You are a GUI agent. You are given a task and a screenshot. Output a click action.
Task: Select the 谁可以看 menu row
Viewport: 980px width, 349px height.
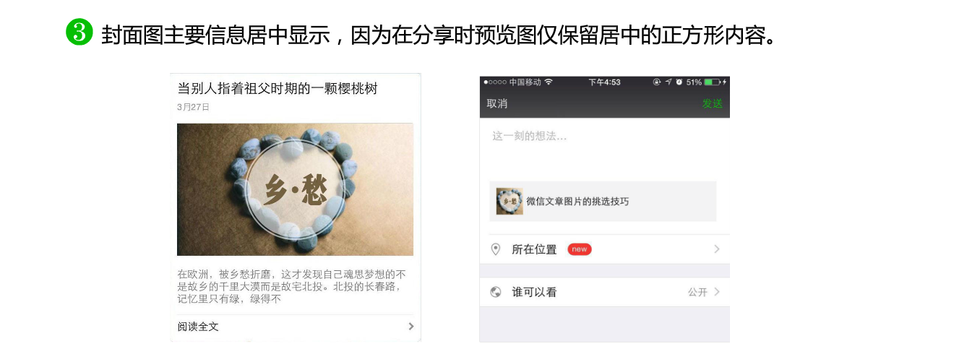[604, 292]
